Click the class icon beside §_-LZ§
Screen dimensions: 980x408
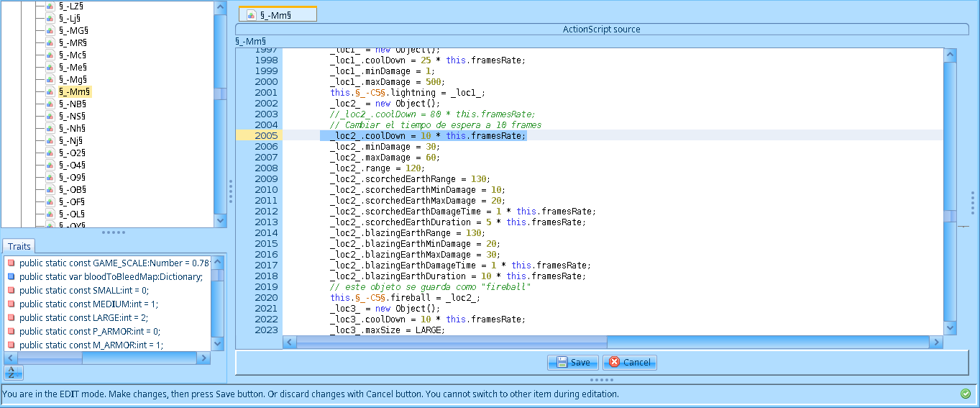coord(50,6)
